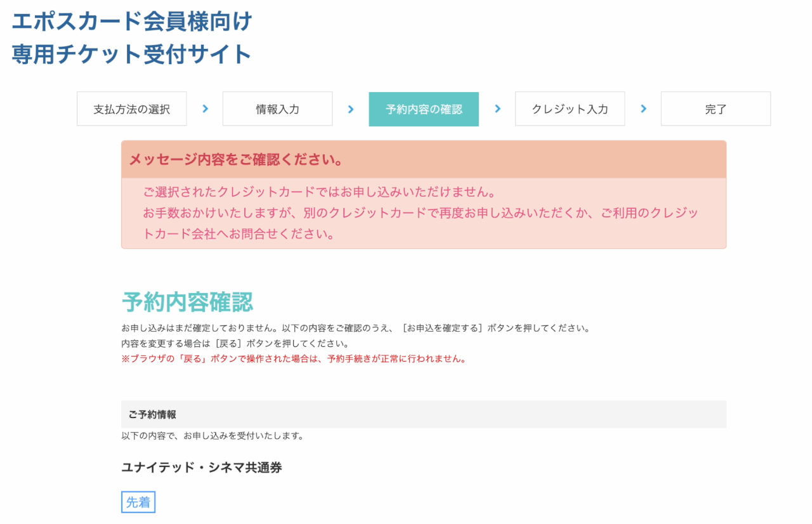Click the red ※ブラウザの「戻る」 warning
812x524 pixels.
[x=294, y=359]
